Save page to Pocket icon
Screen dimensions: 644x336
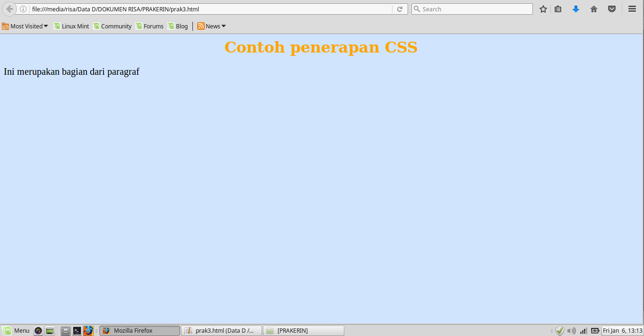coord(611,9)
